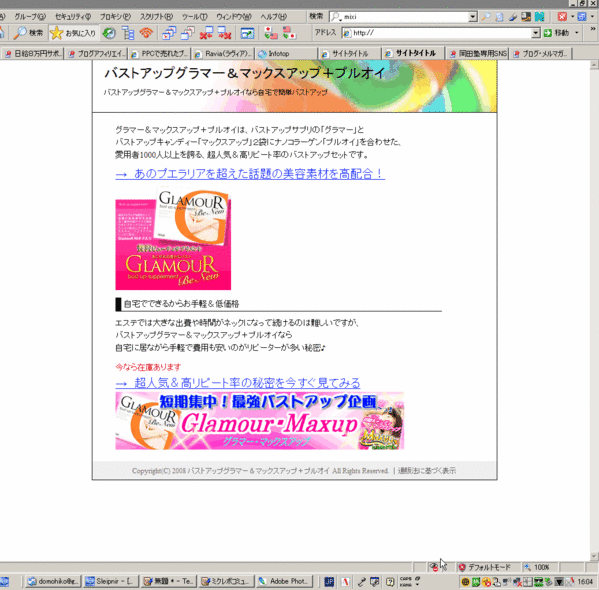Click the JP language bar indicator

[x=329, y=582]
